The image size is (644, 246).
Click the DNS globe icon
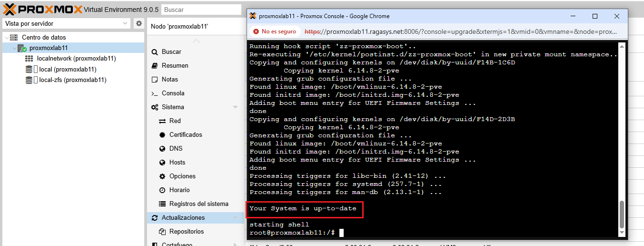pos(162,148)
